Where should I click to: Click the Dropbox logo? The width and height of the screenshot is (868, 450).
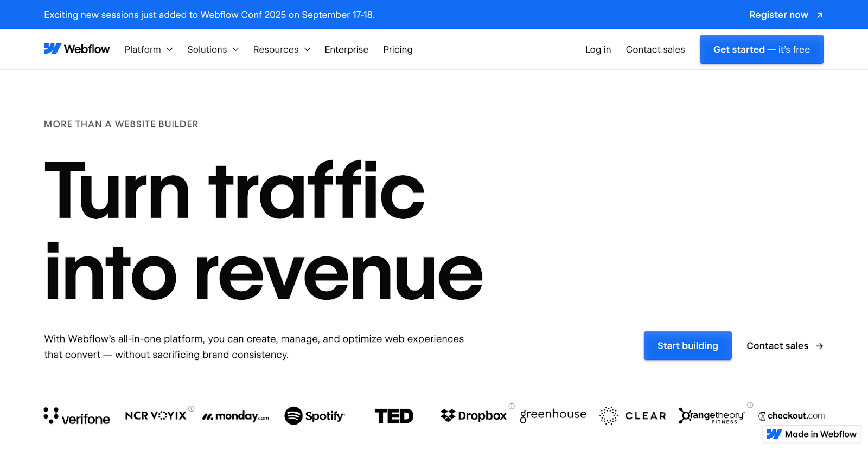[x=474, y=416]
